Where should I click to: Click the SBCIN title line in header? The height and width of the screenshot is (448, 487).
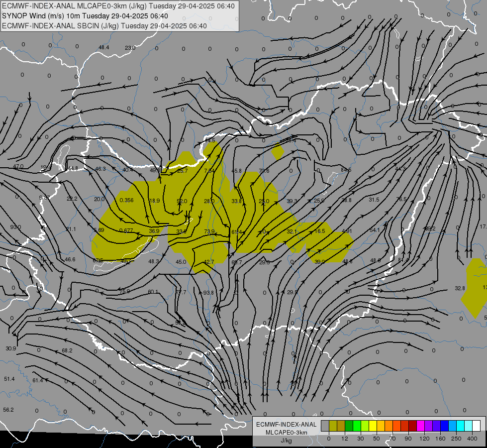104,26
